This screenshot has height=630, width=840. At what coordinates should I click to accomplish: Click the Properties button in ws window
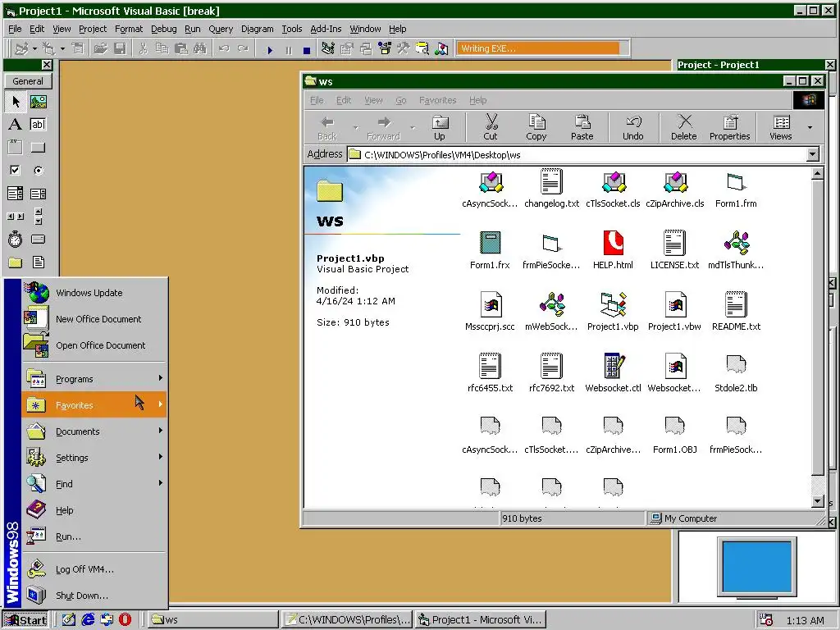coord(729,127)
